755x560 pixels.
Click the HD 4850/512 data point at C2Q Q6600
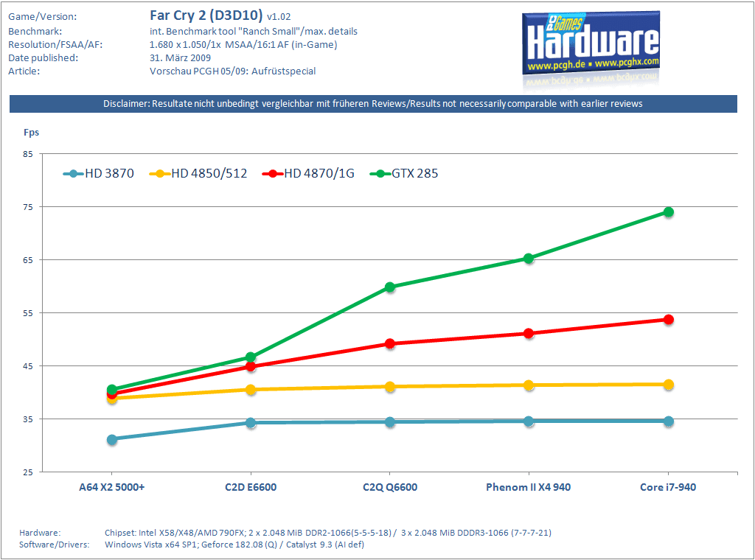coord(390,387)
